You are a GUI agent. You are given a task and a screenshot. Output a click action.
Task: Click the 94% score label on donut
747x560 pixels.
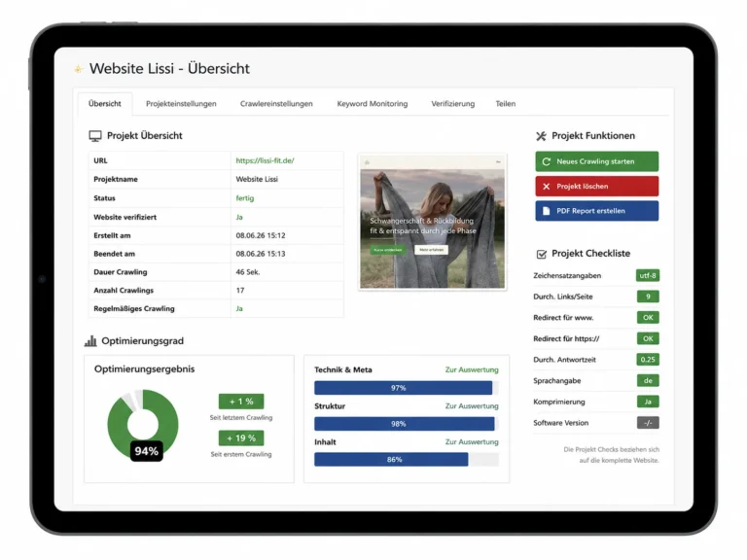coord(147,451)
